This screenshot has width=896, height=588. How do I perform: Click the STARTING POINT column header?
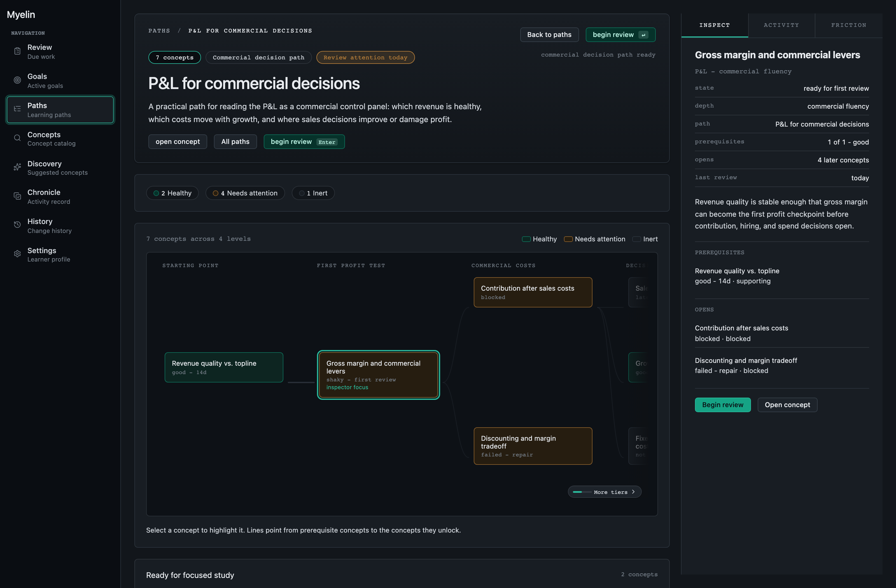pyautogui.click(x=190, y=266)
